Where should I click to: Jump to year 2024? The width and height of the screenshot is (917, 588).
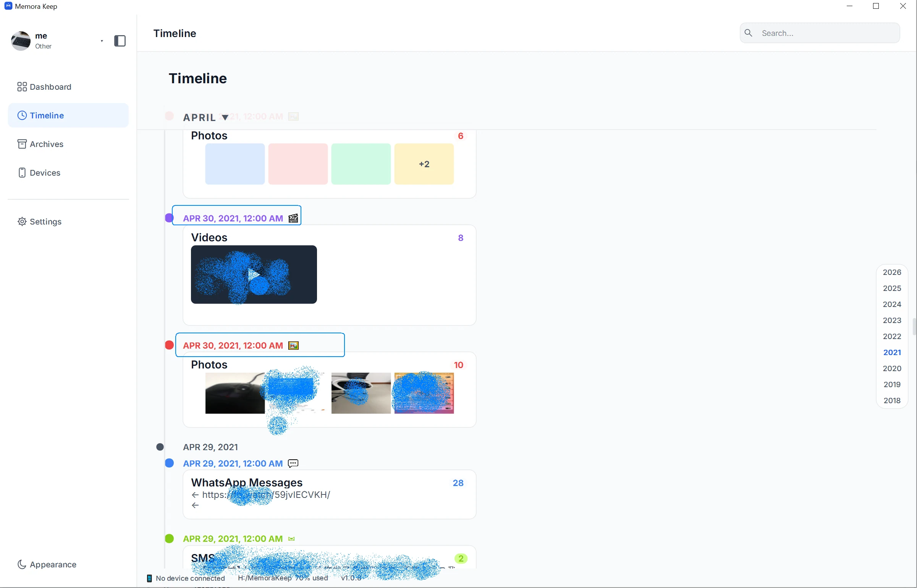(x=892, y=304)
